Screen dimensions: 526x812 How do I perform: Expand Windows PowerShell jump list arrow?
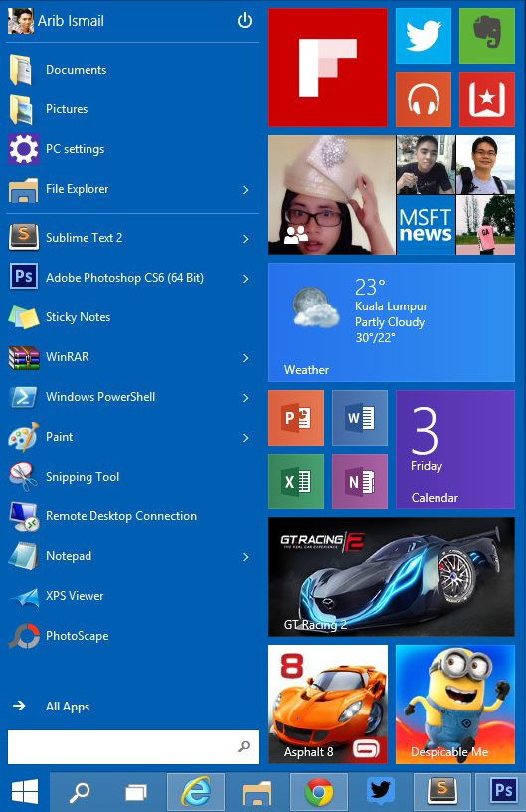[x=246, y=398]
